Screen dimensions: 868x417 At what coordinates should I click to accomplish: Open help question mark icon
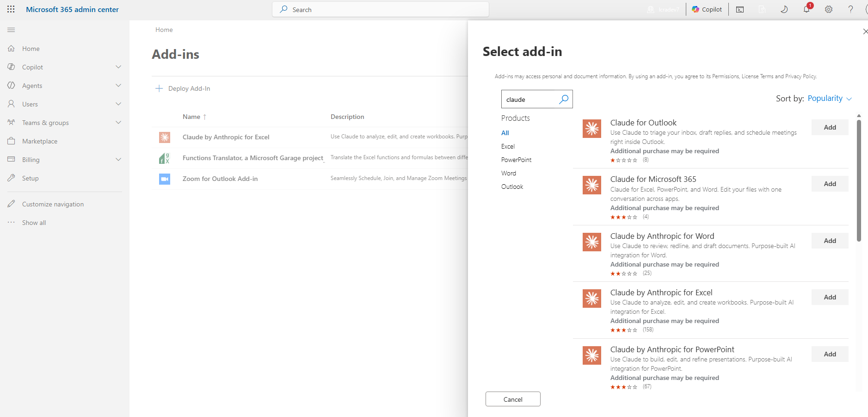(x=850, y=9)
